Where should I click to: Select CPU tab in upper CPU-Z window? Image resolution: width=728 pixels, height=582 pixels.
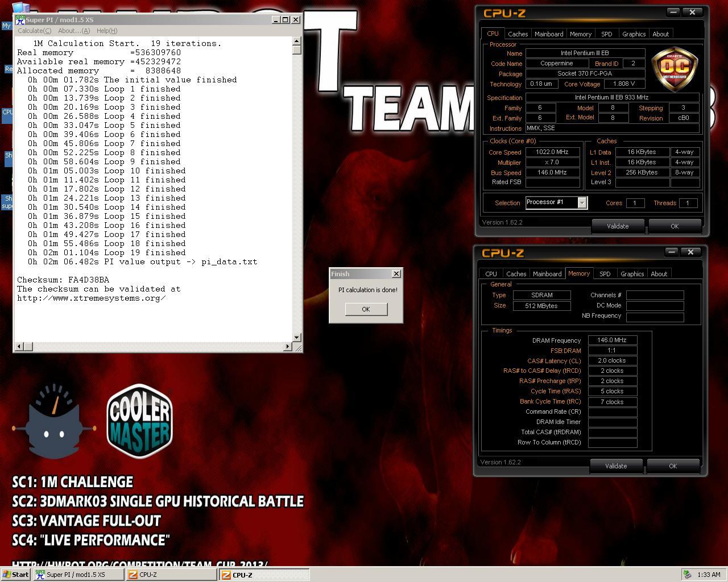click(x=493, y=34)
